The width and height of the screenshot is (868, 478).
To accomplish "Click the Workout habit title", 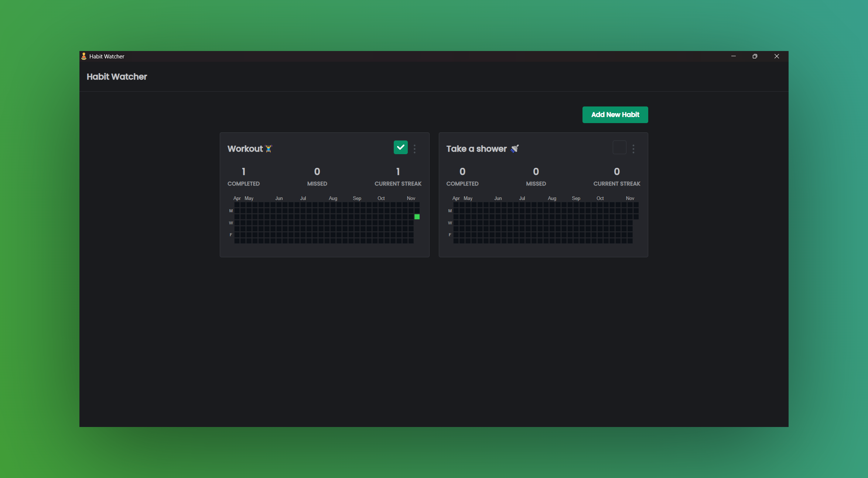I will pos(245,149).
